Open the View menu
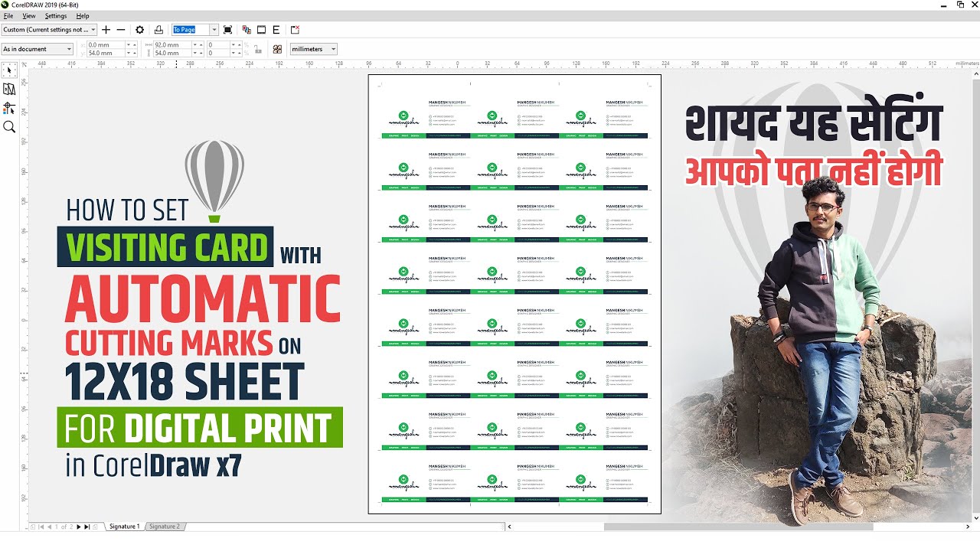The image size is (980, 551). coord(29,15)
